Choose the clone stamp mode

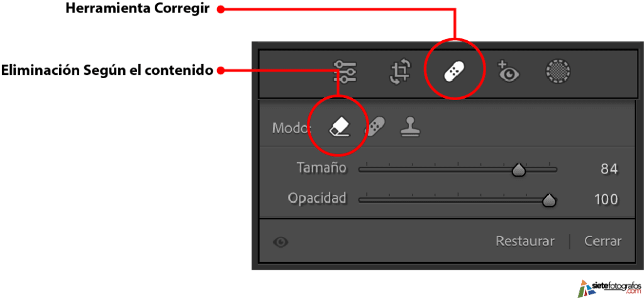tap(410, 128)
